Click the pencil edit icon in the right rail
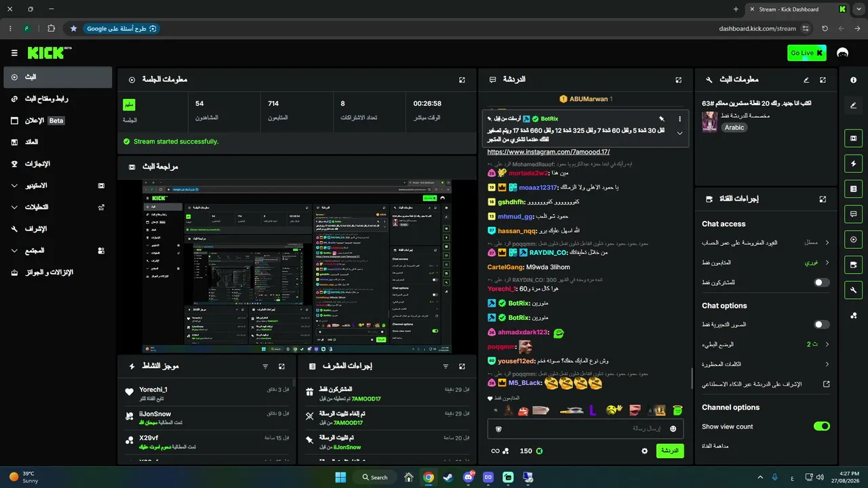Viewport: 868px width, 488px height. point(853,105)
